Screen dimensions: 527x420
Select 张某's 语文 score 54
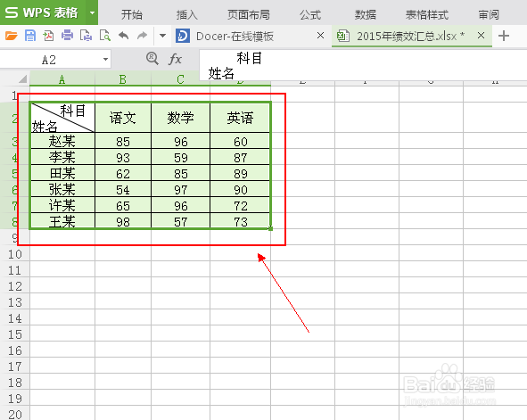coord(123,189)
